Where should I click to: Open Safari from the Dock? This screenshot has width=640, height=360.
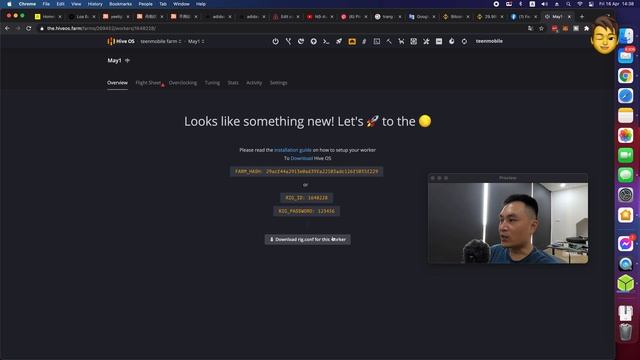(x=625, y=96)
